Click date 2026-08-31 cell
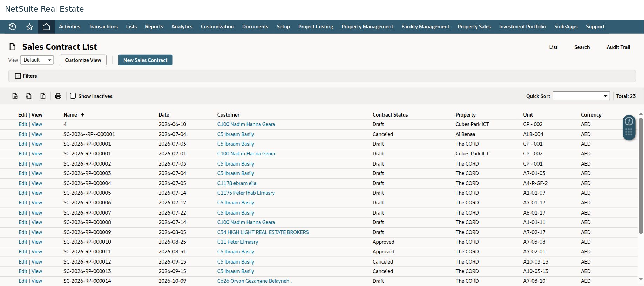This screenshot has height=286, width=644. click(172, 252)
